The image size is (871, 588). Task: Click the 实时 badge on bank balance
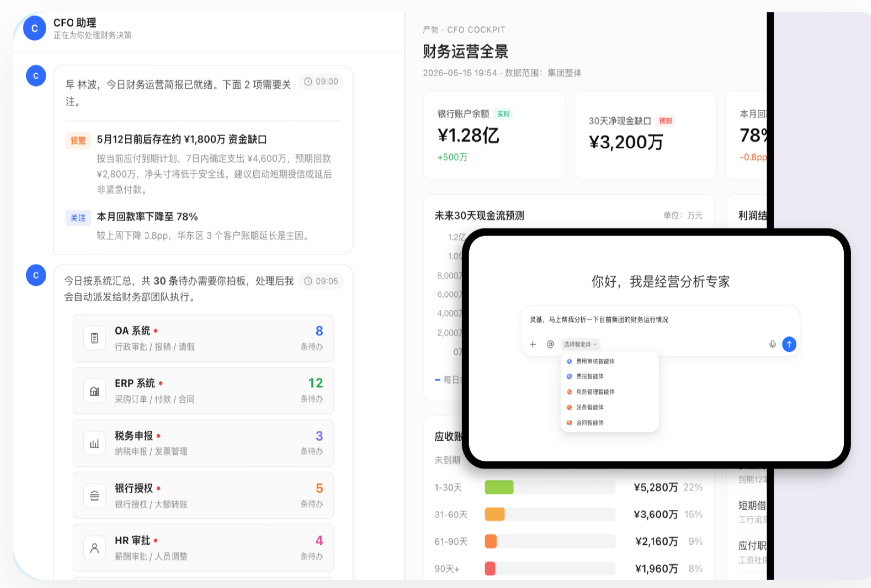click(x=504, y=114)
